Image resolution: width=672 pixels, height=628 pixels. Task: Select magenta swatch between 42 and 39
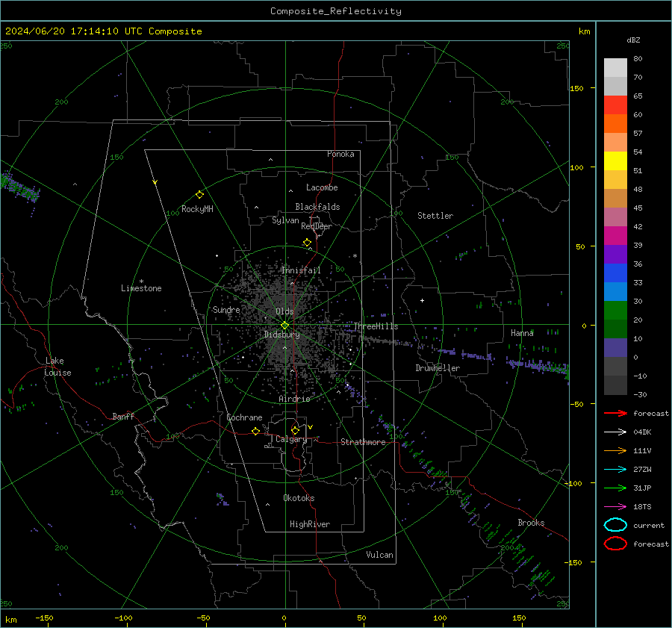615,236
